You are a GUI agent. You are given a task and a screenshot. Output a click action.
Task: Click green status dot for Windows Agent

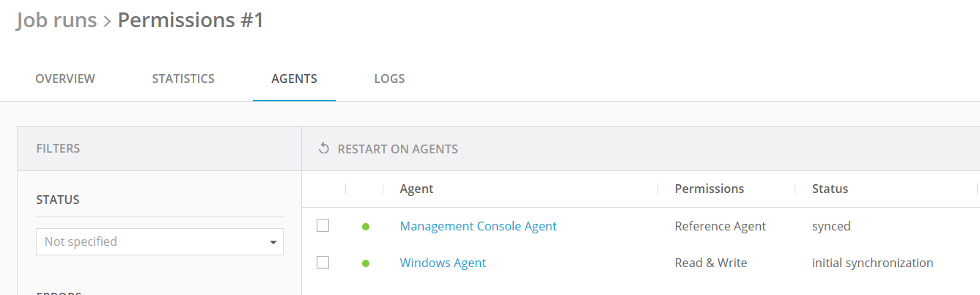click(x=366, y=263)
